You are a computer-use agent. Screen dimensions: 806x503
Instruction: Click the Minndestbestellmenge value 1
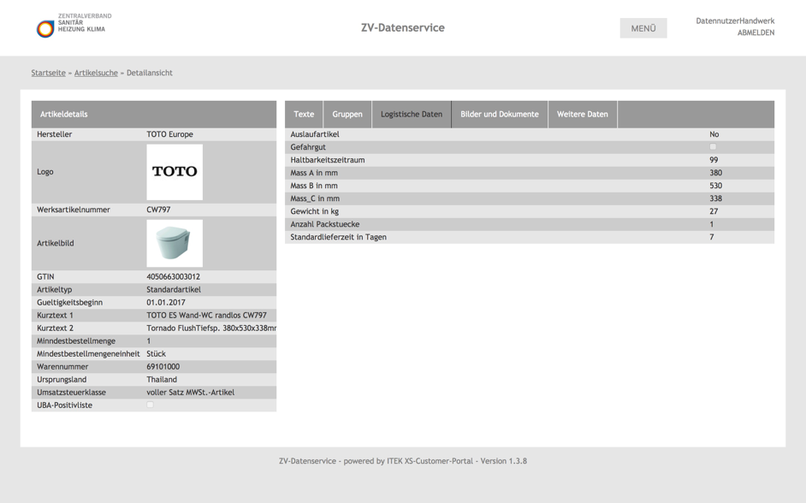pyautogui.click(x=149, y=341)
